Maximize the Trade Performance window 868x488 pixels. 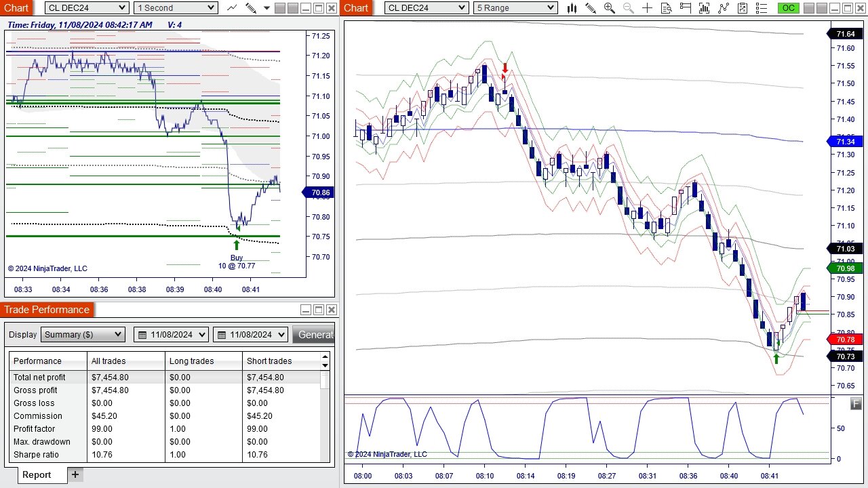(x=319, y=310)
